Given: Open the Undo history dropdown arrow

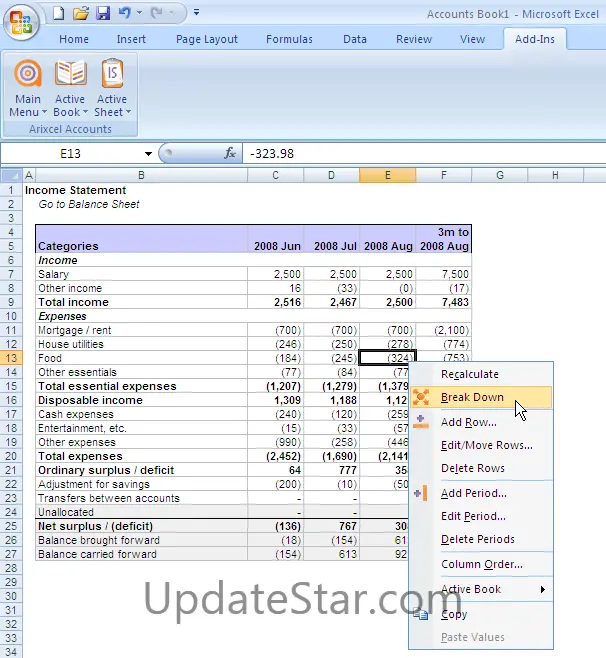Looking at the screenshot, I should (x=139, y=13).
